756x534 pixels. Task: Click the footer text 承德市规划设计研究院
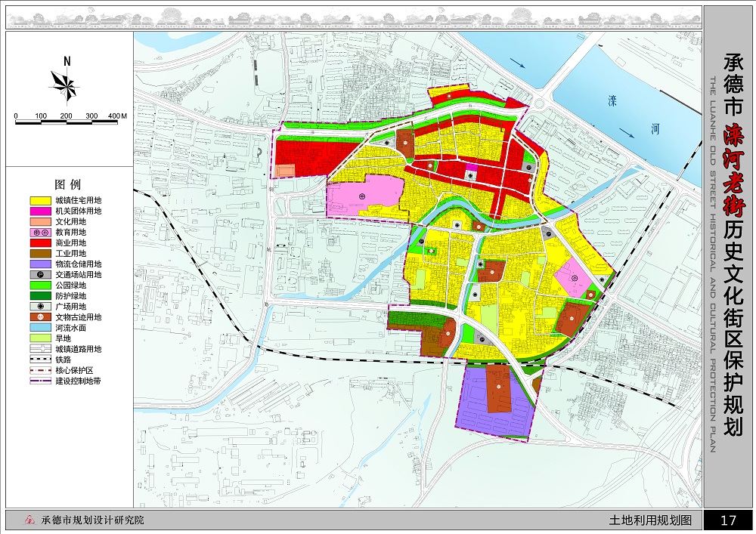pyautogui.click(x=92, y=520)
